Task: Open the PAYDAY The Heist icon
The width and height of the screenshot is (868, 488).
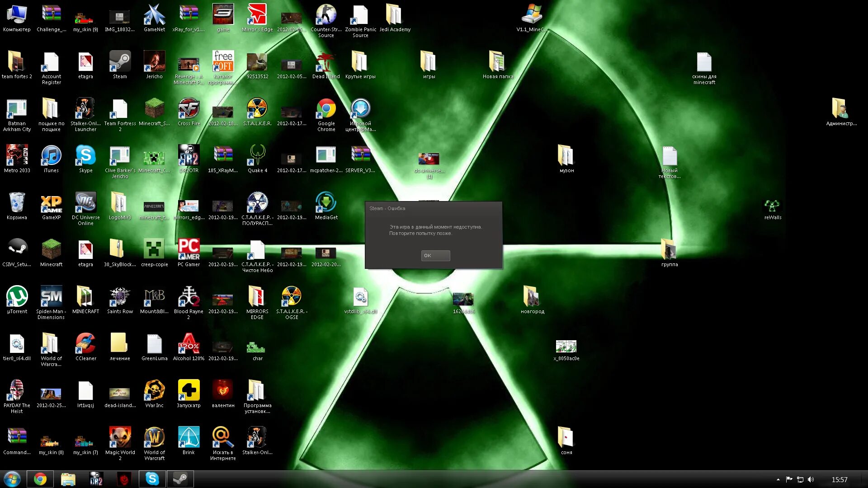Action: point(17,390)
